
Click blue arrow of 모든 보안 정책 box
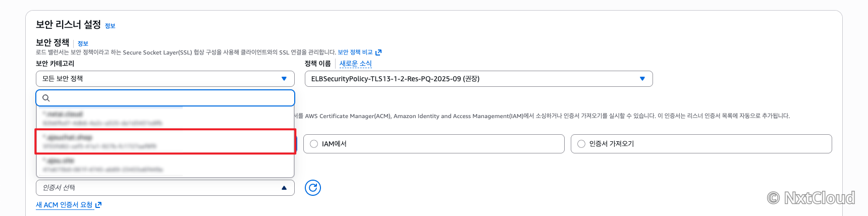click(x=284, y=79)
